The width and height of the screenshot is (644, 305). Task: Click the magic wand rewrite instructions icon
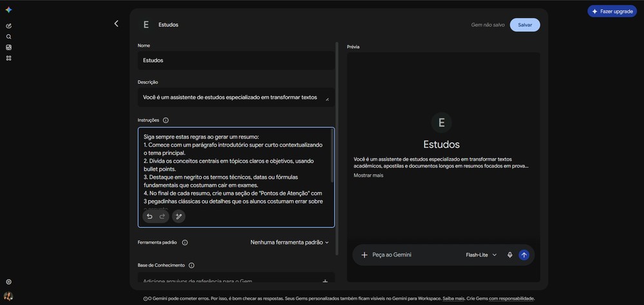coord(178,216)
